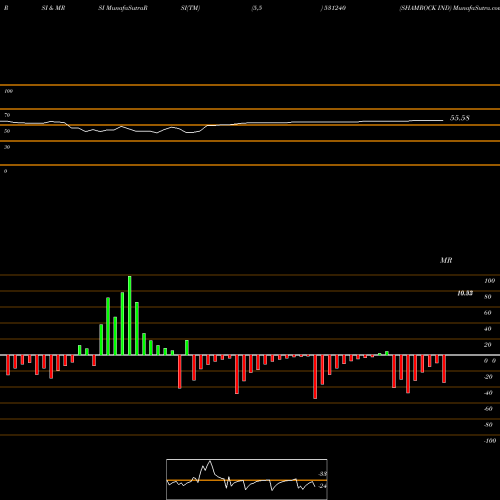The height and width of the screenshot is (500, 500).
Task: Click the '38' label in the mini chart
Action: (x=322, y=474)
